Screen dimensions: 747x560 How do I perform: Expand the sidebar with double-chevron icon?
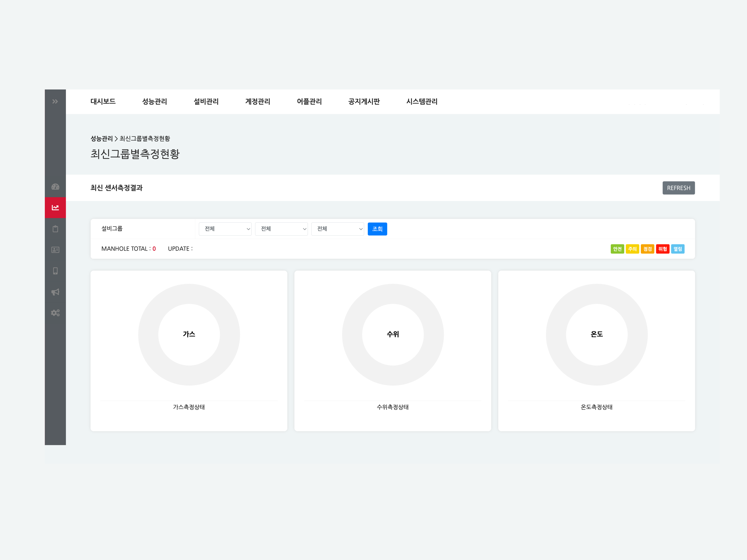pos(55,102)
